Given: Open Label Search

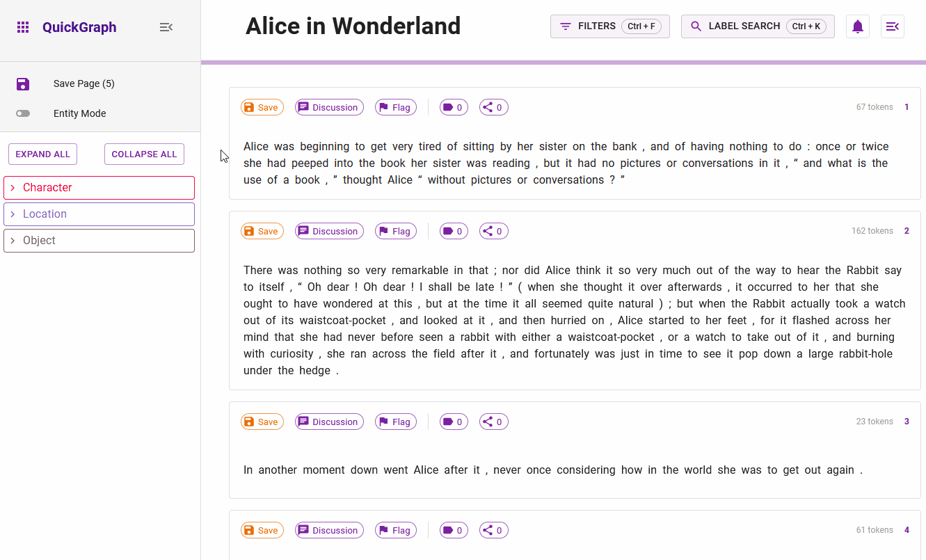Looking at the screenshot, I should click(x=757, y=26).
